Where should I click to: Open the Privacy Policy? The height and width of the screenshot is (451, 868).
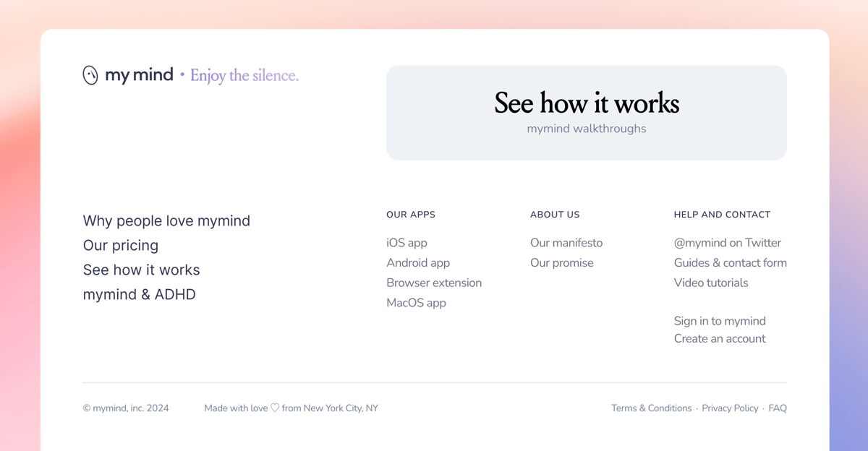point(730,408)
